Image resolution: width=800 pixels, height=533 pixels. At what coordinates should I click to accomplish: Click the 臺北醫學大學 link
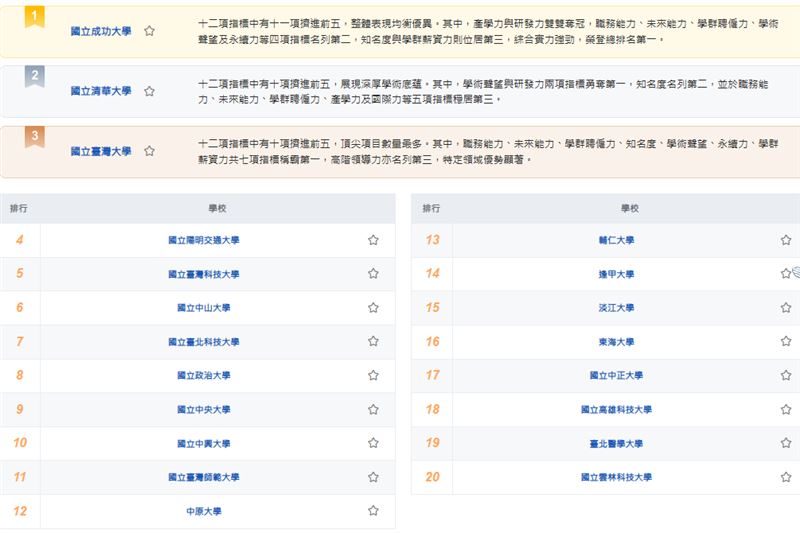point(616,443)
